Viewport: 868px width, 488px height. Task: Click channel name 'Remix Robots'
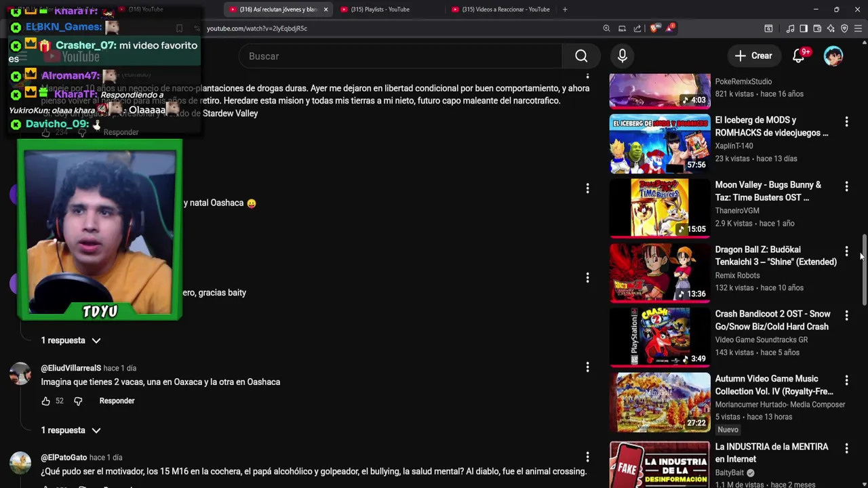click(x=737, y=275)
